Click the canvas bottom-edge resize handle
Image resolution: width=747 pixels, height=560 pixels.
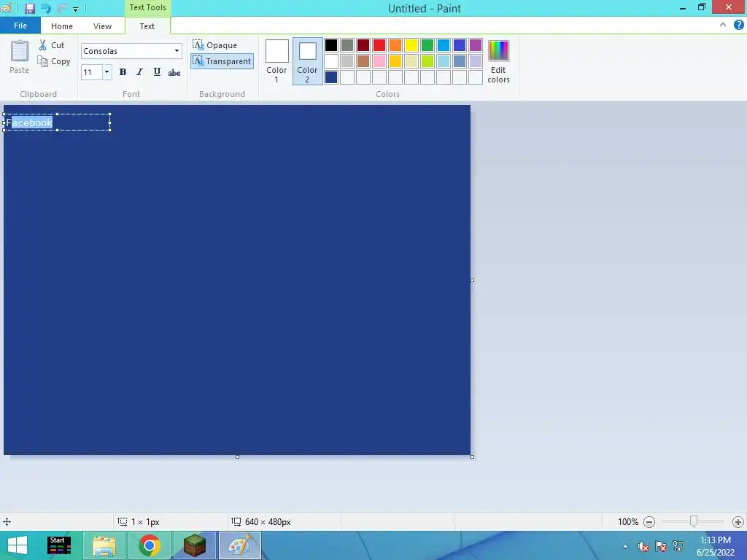pyautogui.click(x=237, y=456)
